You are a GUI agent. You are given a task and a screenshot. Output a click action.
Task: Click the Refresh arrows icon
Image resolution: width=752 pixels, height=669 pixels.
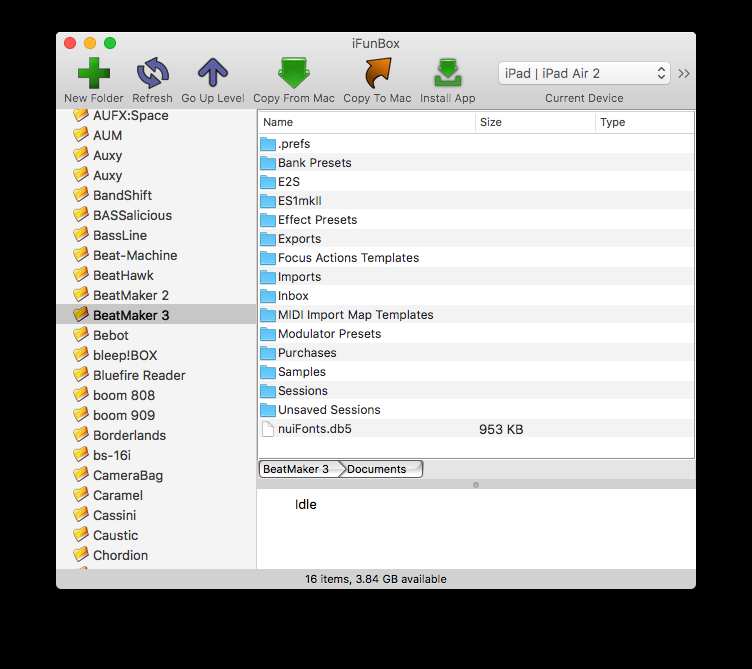(153, 73)
